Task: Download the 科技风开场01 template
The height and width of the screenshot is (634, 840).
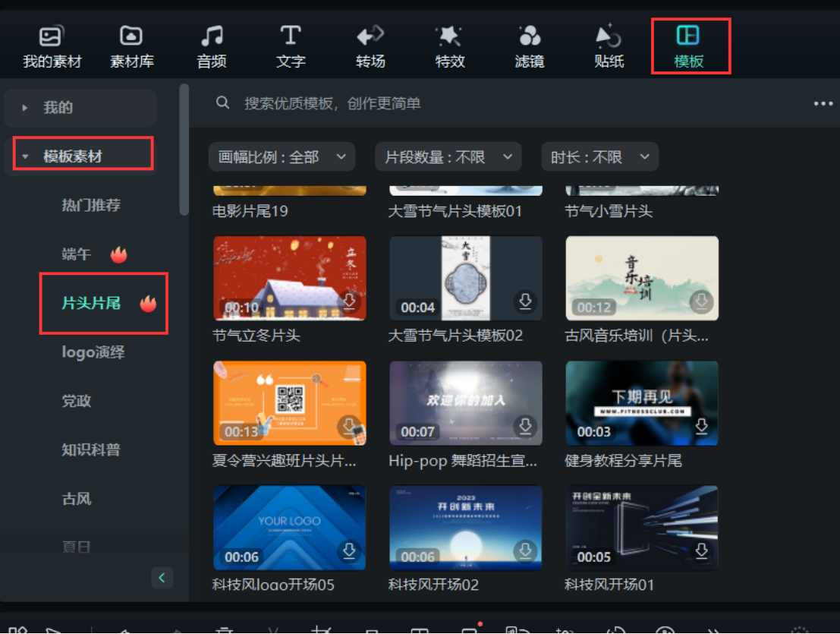Action: click(x=700, y=550)
